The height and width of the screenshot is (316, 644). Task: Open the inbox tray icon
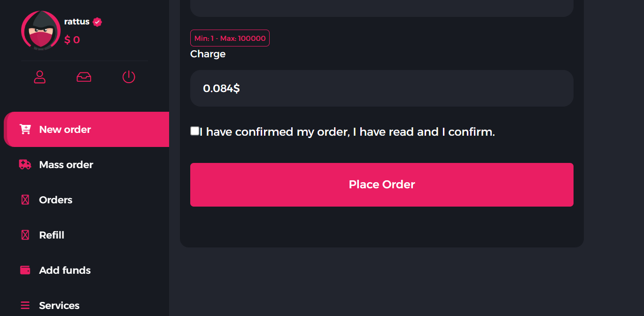pyautogui.click(x=84, y=77)
